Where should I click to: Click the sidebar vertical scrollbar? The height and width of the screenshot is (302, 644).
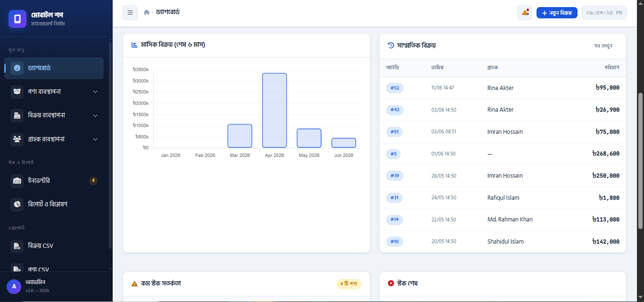tap(110, 146)
